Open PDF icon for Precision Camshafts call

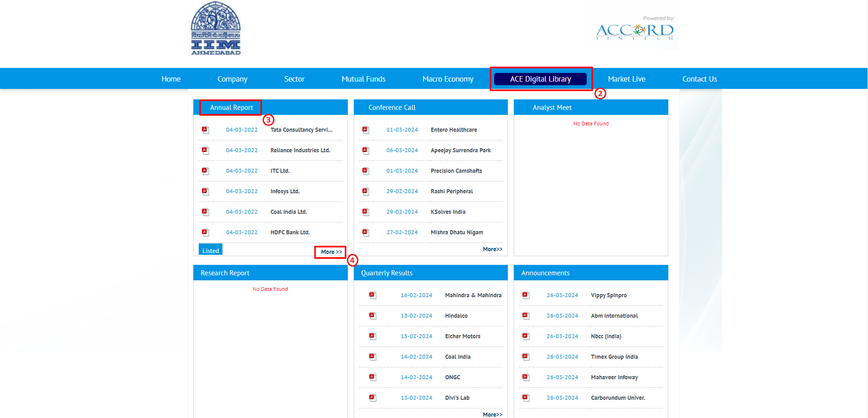(366, 171)
